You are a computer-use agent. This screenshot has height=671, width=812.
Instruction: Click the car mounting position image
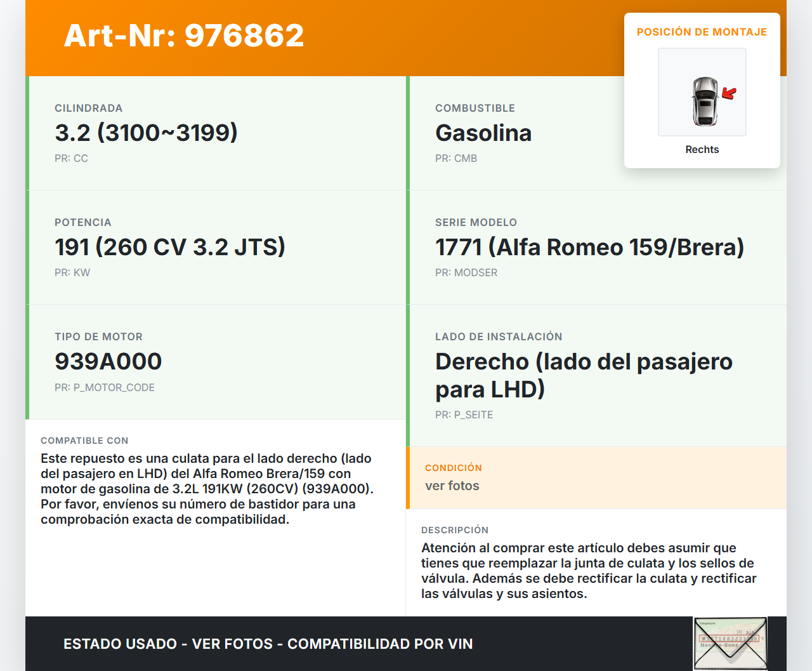(x=702, y=92)
